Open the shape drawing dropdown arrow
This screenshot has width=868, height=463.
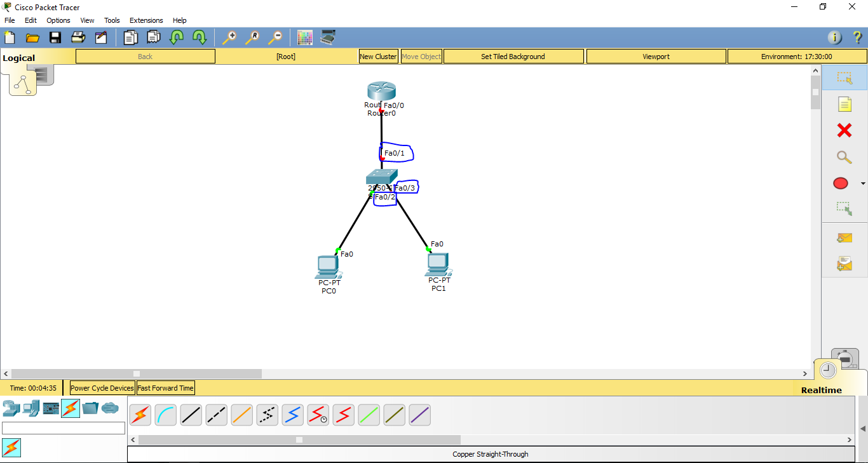[x=862, y=183]
